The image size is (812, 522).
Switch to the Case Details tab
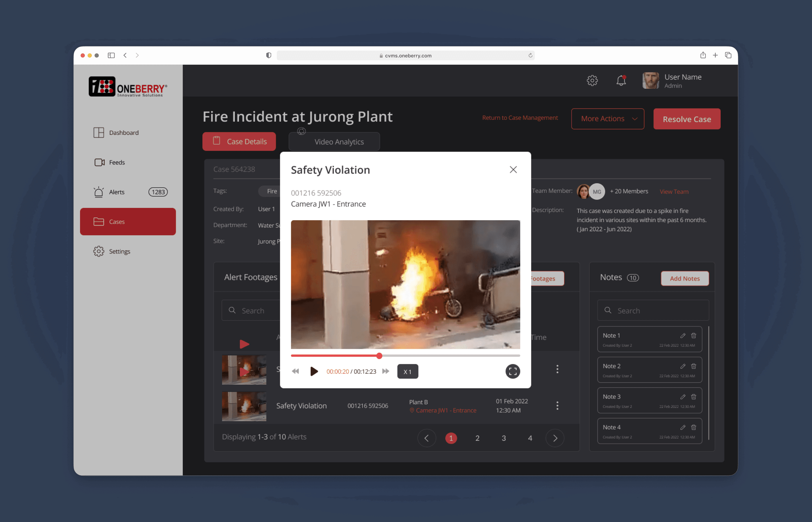point(239,141)
